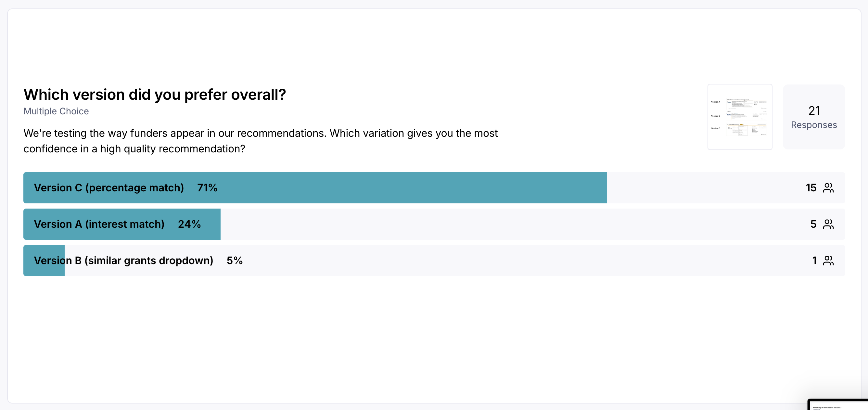The image size is (868, 410).
Task: Click the people icon in Version A row
Action: [x=828, y=224]
